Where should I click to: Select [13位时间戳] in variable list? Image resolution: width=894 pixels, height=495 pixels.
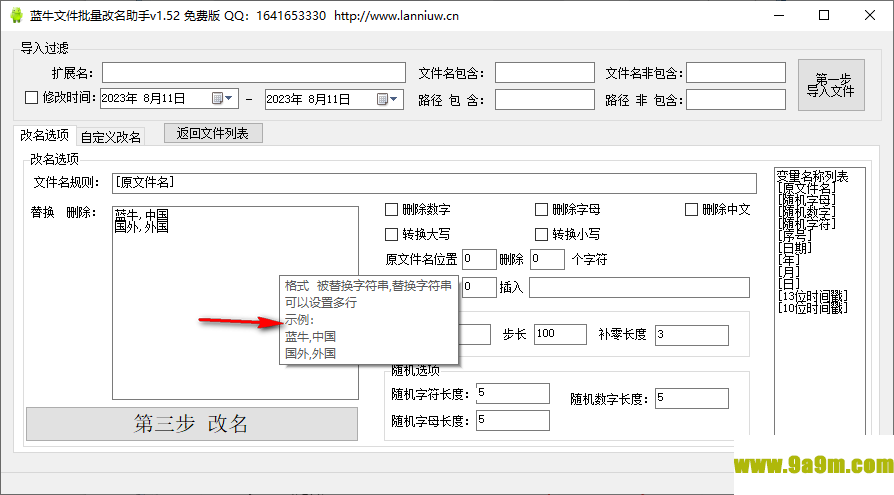pyautogui.click(x=812, y=296)
